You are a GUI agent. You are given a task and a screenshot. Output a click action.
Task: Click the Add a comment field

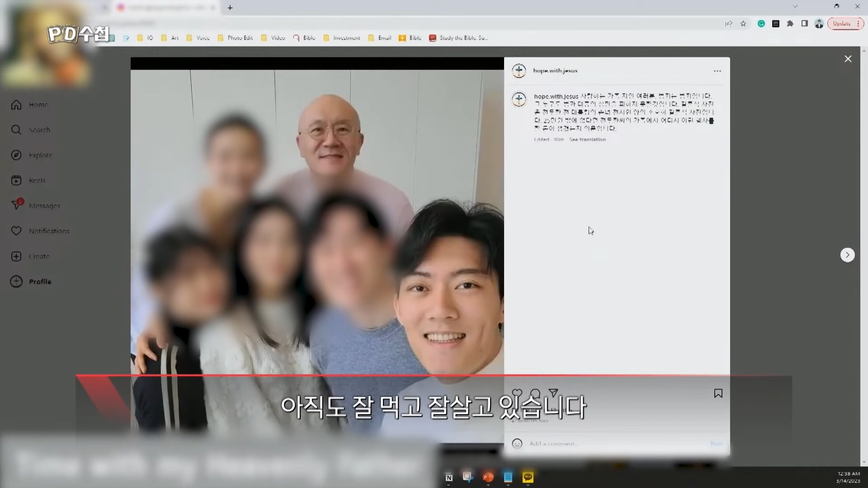pos(617,444)
